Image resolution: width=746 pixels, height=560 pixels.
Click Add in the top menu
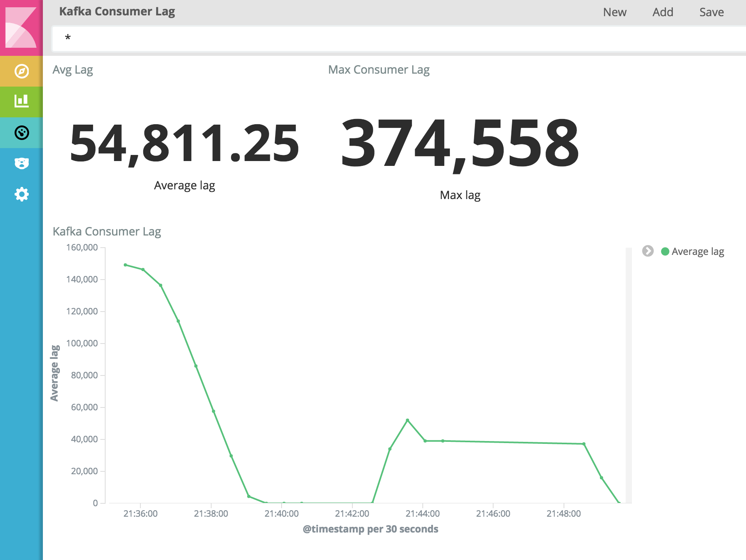coord(663,12)
